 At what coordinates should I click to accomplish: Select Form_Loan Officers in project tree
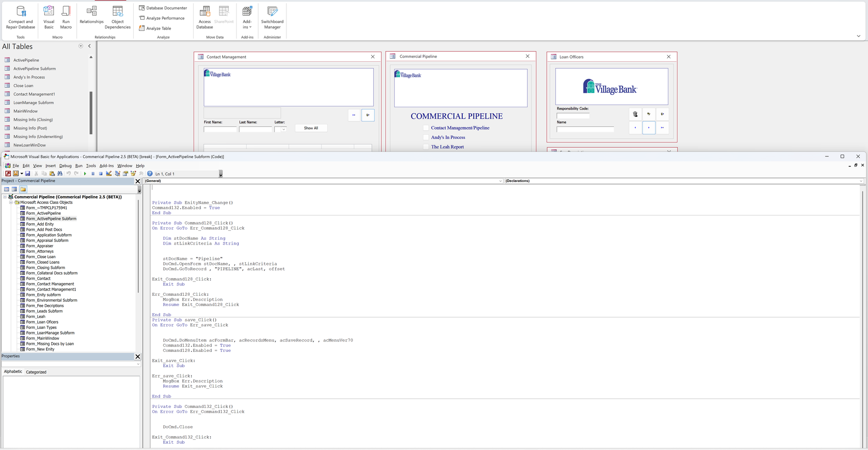tap(42, 322)
